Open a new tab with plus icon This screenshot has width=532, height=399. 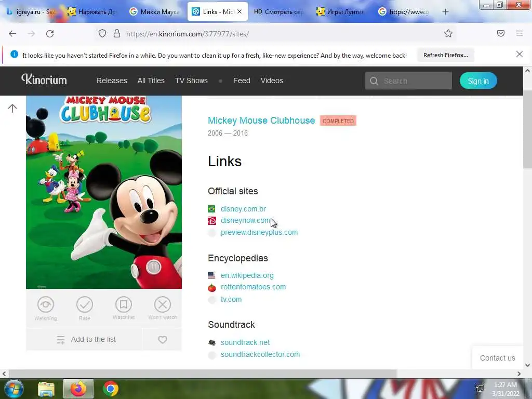(445, 12)
